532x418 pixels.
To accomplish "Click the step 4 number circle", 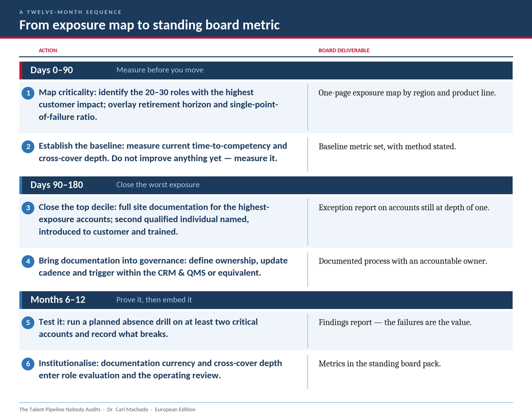I will tap(28, 262).
